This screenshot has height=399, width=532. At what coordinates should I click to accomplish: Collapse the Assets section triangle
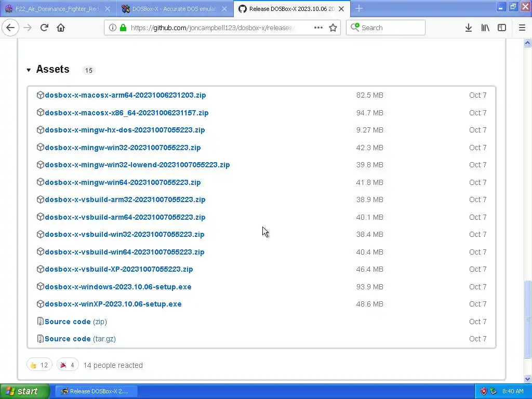point(29,70)
